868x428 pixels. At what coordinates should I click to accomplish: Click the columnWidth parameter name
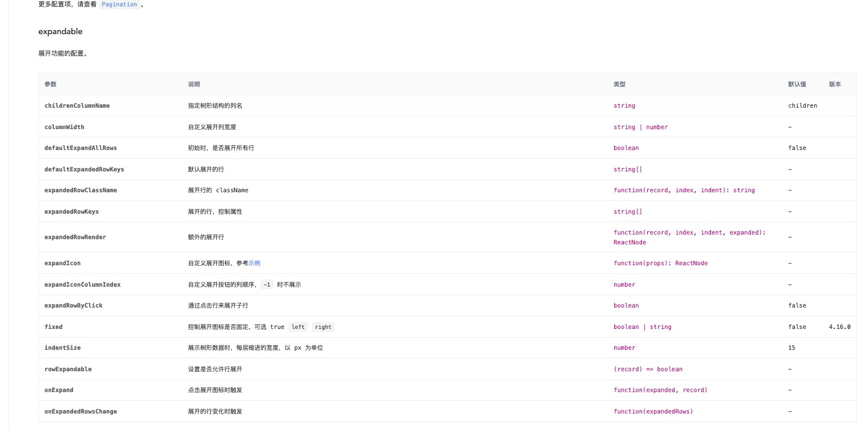click(64, 127)
